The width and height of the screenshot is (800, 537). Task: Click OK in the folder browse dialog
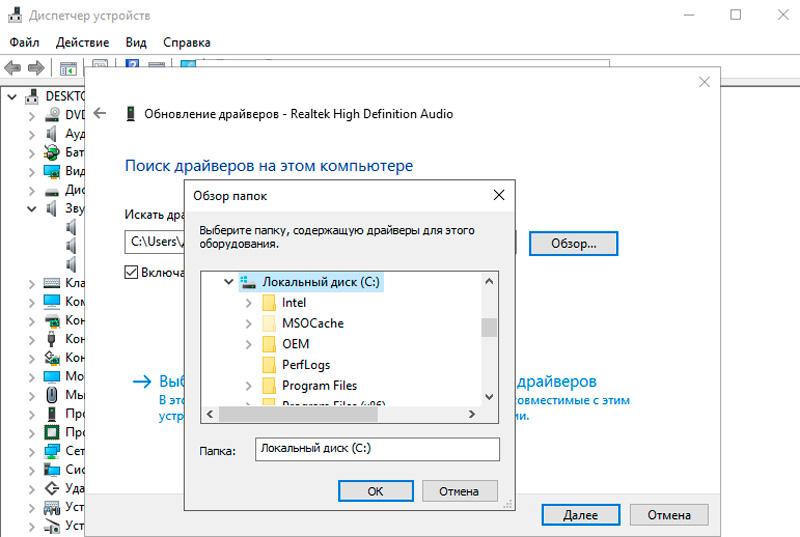pyautogui.click(x=376, y=491)
